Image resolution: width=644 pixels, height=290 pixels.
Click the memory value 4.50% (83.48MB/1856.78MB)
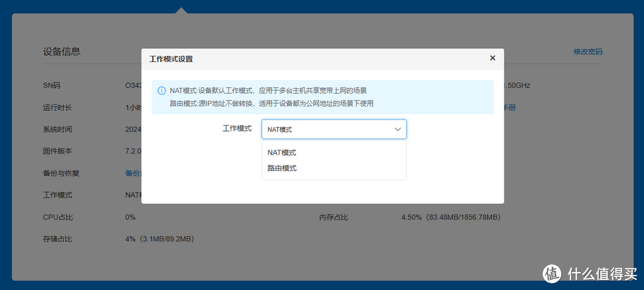[x=451, y=217]
